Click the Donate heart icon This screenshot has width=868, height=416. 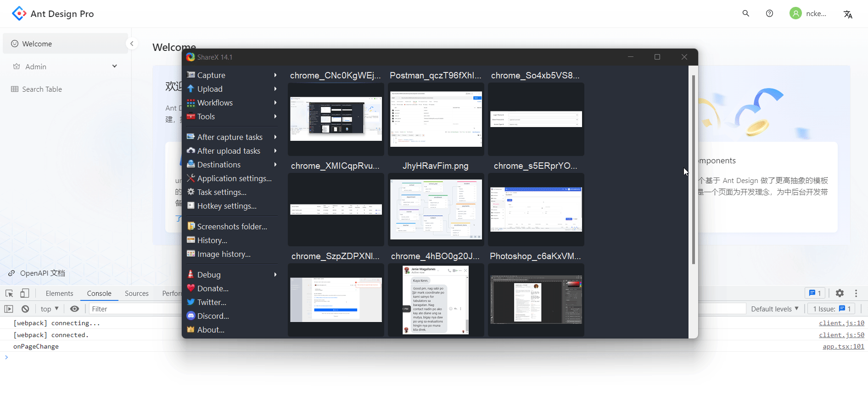coord(191,288)
